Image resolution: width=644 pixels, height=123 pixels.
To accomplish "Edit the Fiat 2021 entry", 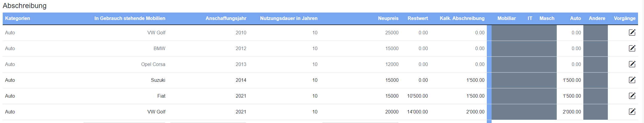I will tap(632, 96).
